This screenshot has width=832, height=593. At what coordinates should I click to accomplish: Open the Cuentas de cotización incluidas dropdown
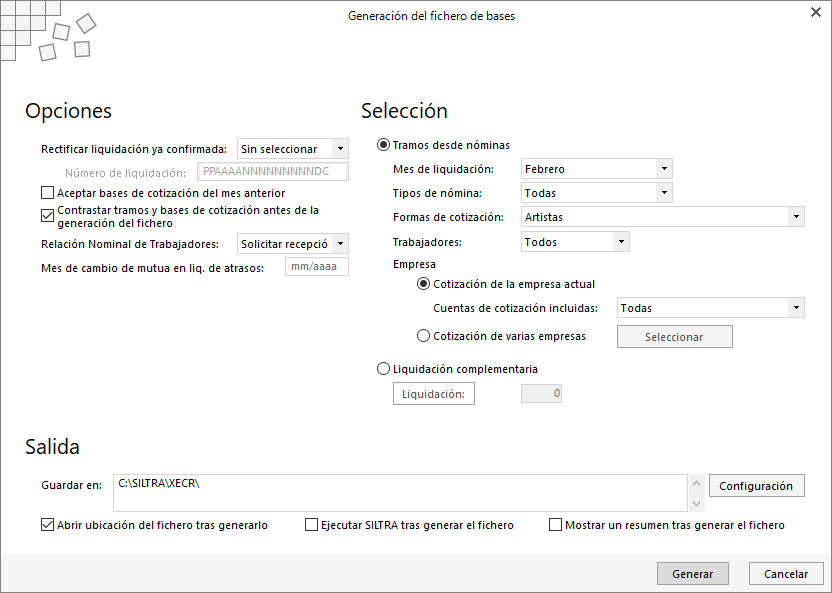710,308
